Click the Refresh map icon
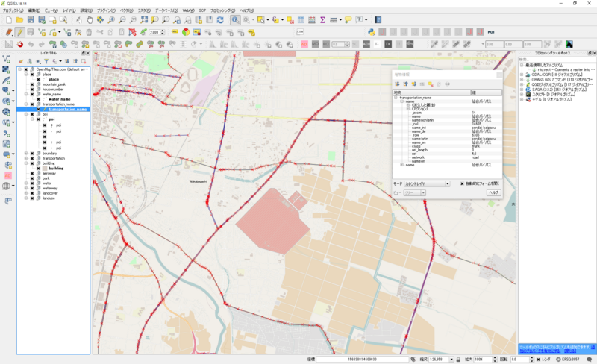Image resolution: width=597 pixels, height=364 pixels. coord(220,20)
